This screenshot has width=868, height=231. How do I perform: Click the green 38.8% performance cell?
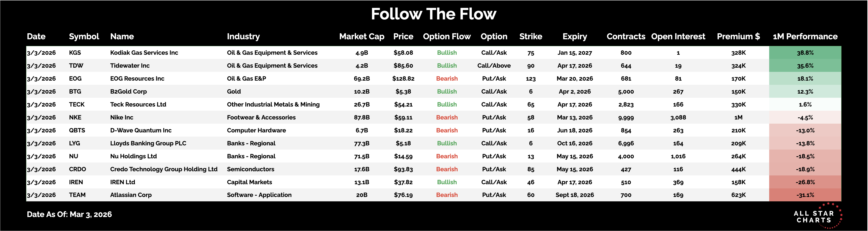tap(805, 53)
